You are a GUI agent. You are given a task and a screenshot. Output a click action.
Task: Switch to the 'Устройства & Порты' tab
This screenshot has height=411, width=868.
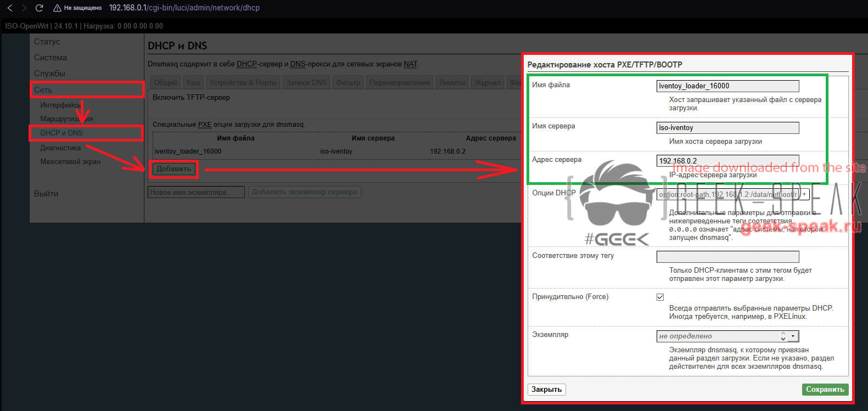[x=243, y=82]
